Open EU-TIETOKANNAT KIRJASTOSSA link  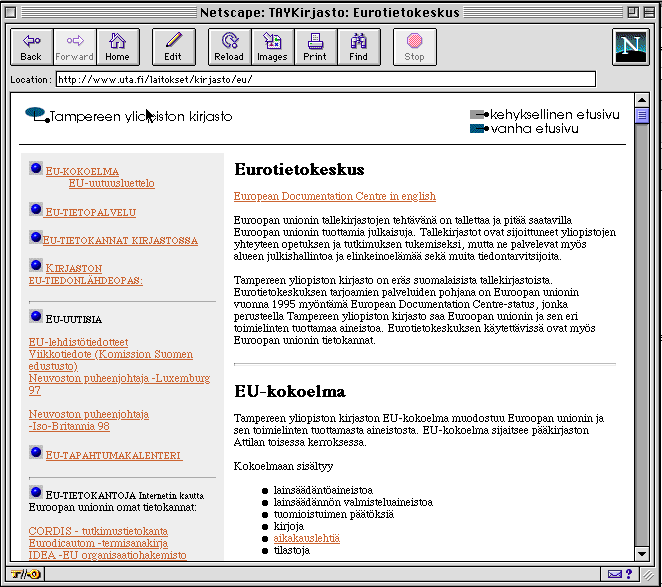click(x=120, y=240)
